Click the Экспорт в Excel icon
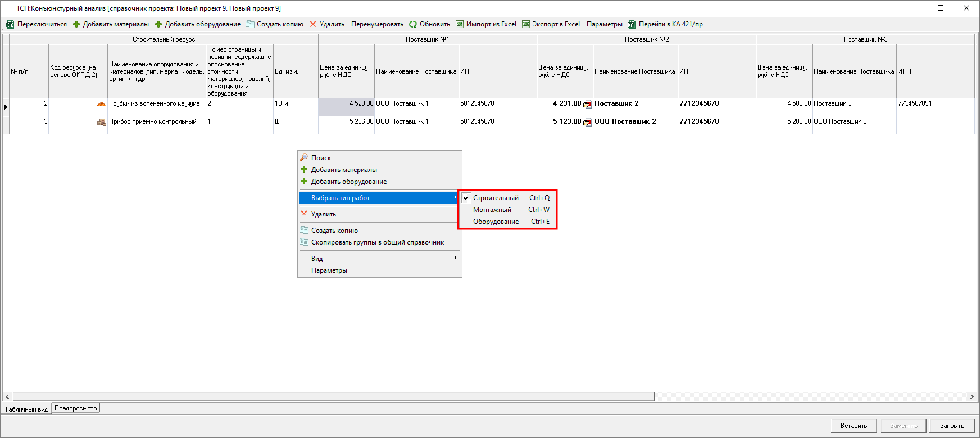The height and width of the screenshot is (438, 980). [526, 24]
